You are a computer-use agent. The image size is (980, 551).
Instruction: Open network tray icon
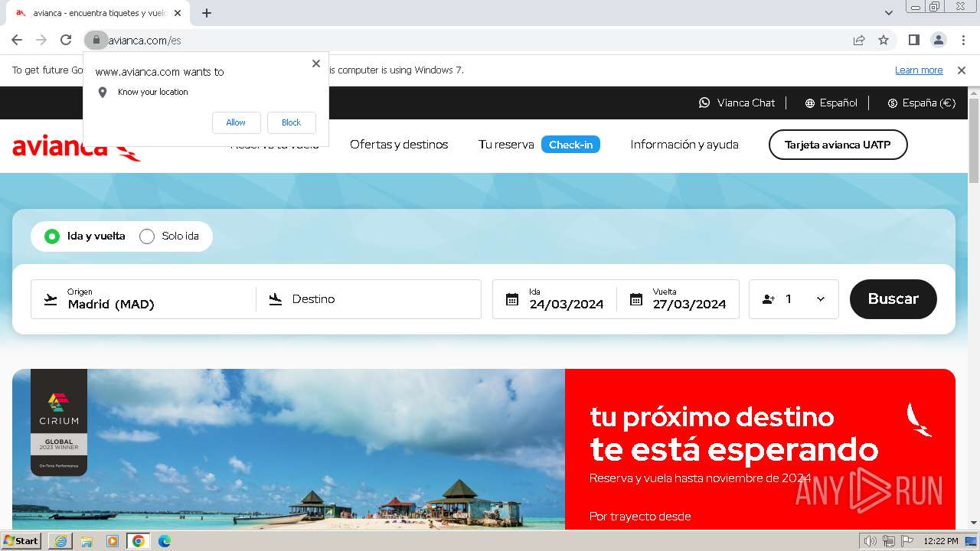coord(889,541)
